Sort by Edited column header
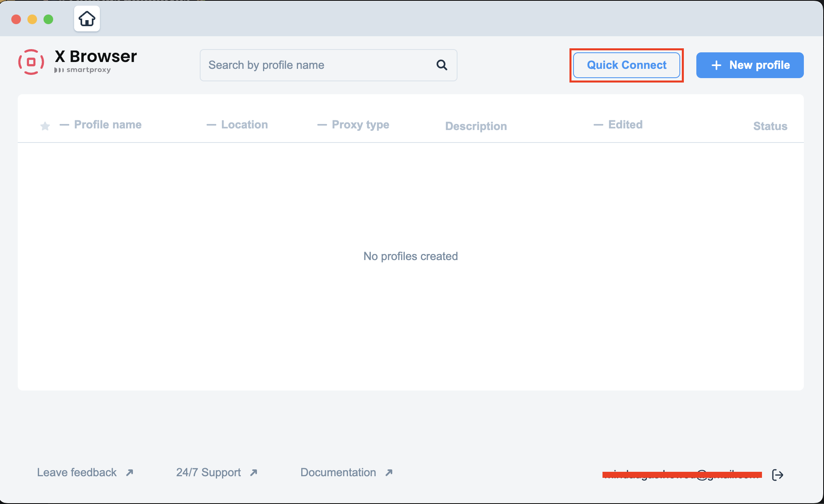824x504 pixels. (x=625, y=125)
